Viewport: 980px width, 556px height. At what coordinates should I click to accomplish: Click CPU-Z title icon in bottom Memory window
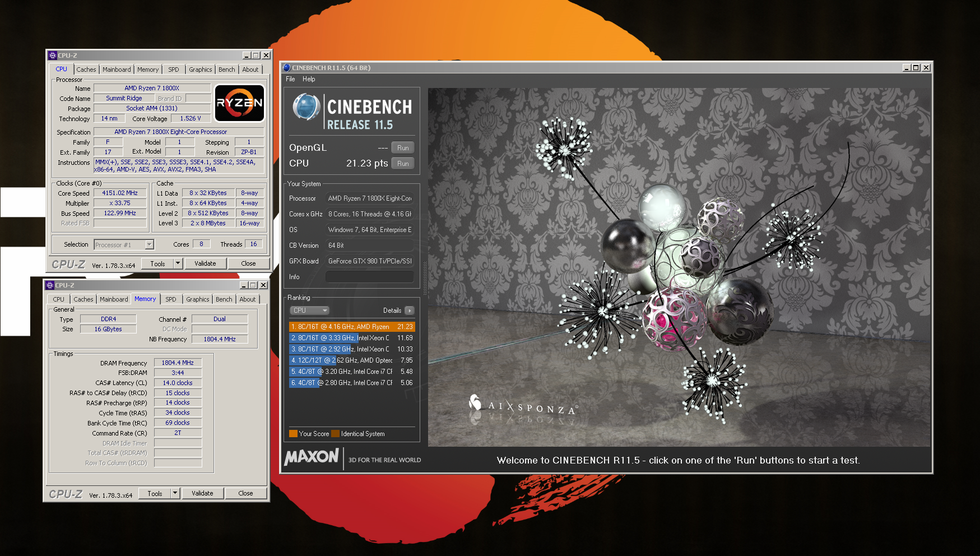(x=50, y=285)
